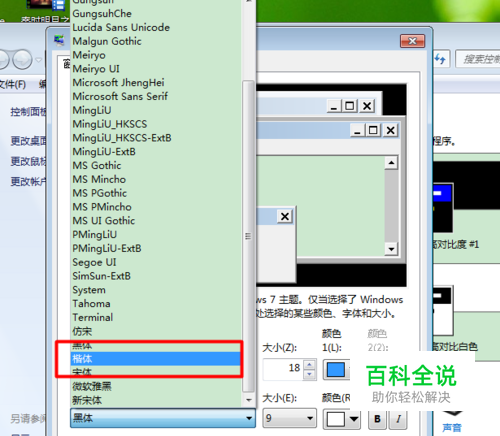Image resolution: width=500 pixels, height=436 pixels.
Task: Click Control Panel forward navigation button
Action: point(23,59)
